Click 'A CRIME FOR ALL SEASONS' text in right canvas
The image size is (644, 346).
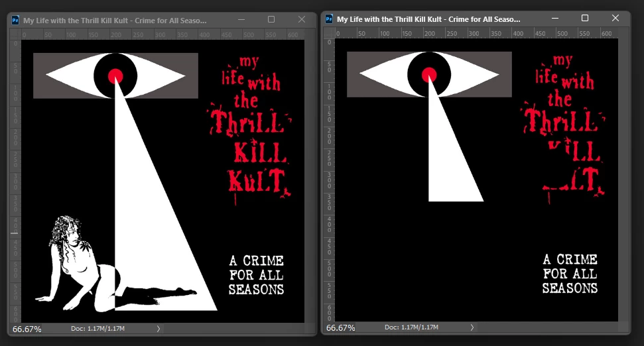570,274
